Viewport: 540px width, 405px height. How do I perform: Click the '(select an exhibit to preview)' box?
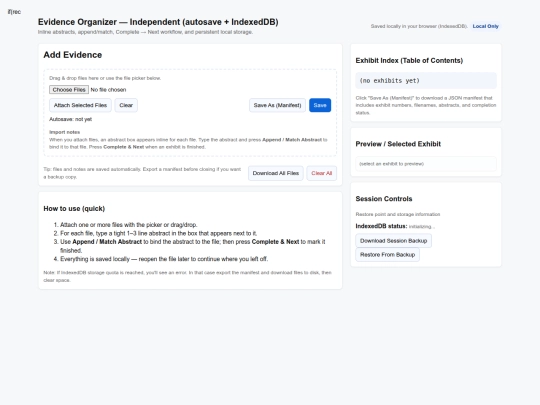(x=426, y=164)
